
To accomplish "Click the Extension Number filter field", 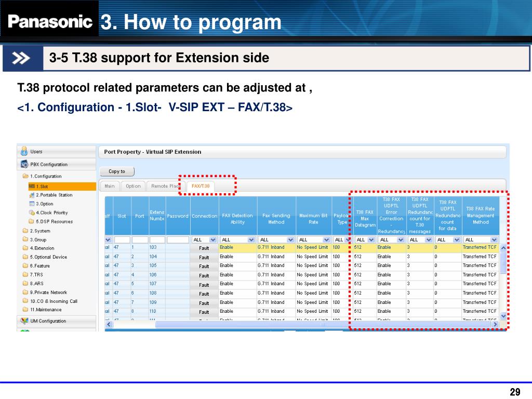I will [x=157, y=240].
